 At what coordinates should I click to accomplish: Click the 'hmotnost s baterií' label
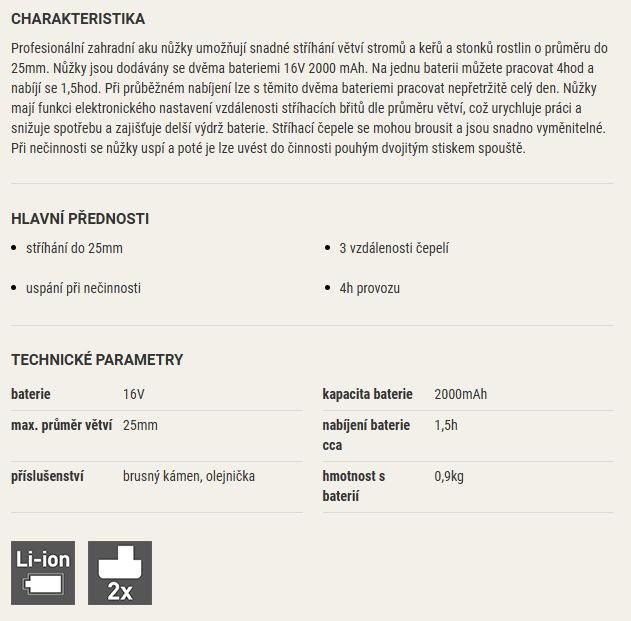click(354, 486)
